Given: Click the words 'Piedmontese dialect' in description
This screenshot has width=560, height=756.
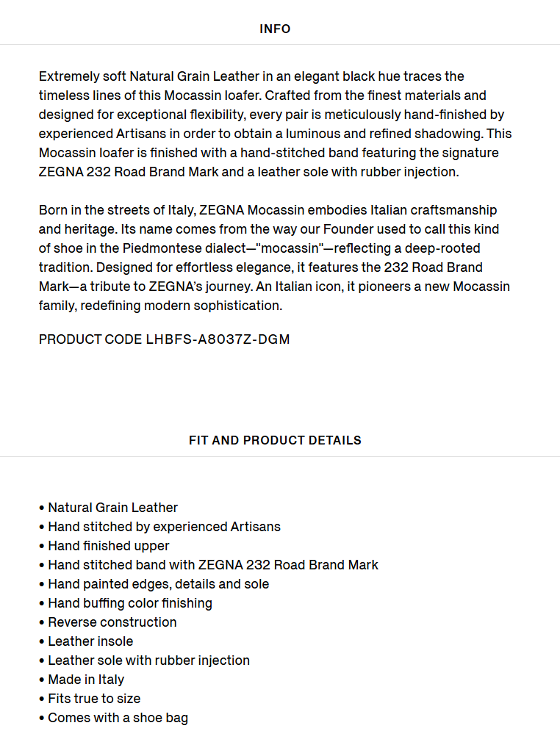Looking at the screenshot, I should point(184,248).
